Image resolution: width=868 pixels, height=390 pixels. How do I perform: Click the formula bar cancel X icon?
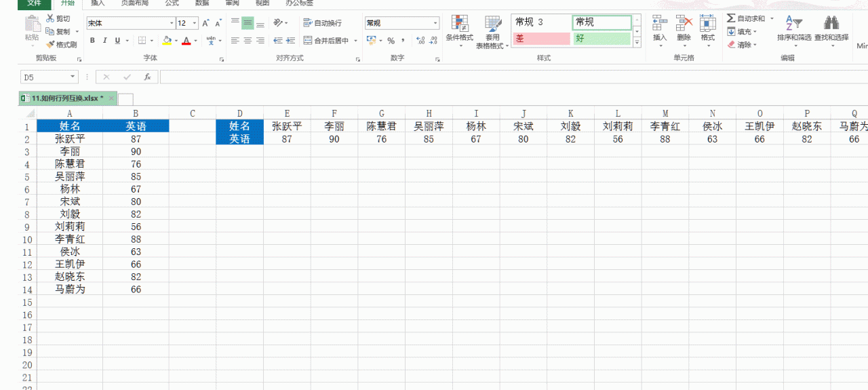pyautogui.click(x=106, y=77)
